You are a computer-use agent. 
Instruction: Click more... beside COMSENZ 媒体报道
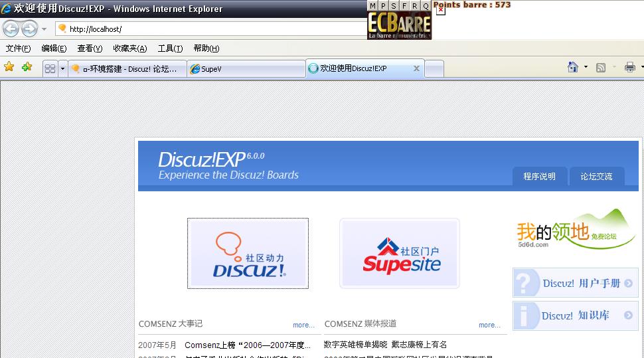(x=489, y=325)
